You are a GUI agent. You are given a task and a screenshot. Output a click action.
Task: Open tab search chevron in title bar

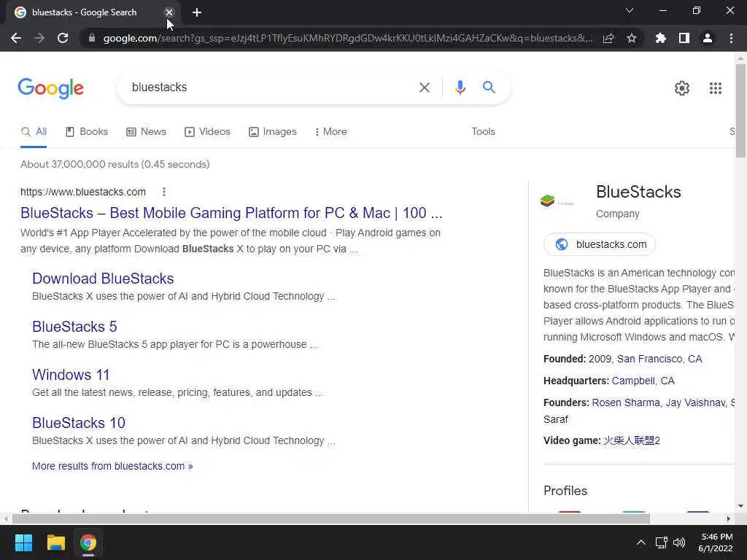click(x=630, y=10)
